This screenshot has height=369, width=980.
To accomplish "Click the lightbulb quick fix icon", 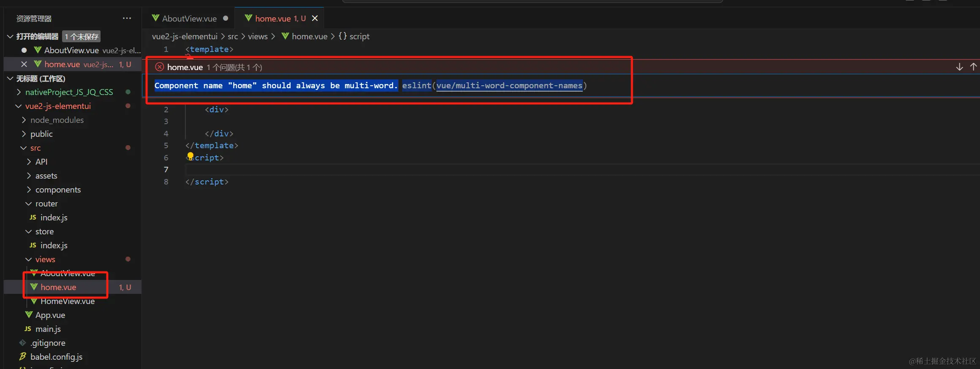I will [x=191, y=156].
